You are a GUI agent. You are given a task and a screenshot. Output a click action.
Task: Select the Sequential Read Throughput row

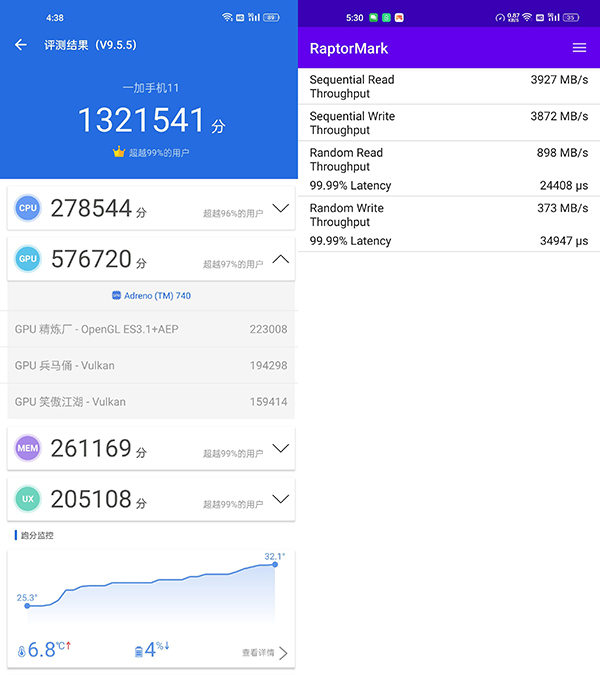pyautogui.click(x=448, y=86)
